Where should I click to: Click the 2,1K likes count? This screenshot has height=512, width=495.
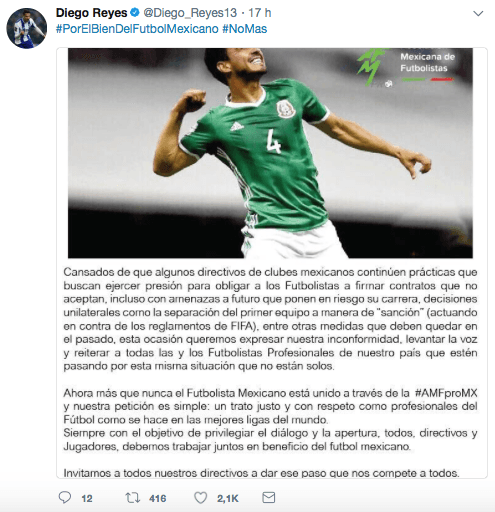click(x=228, y=498)
